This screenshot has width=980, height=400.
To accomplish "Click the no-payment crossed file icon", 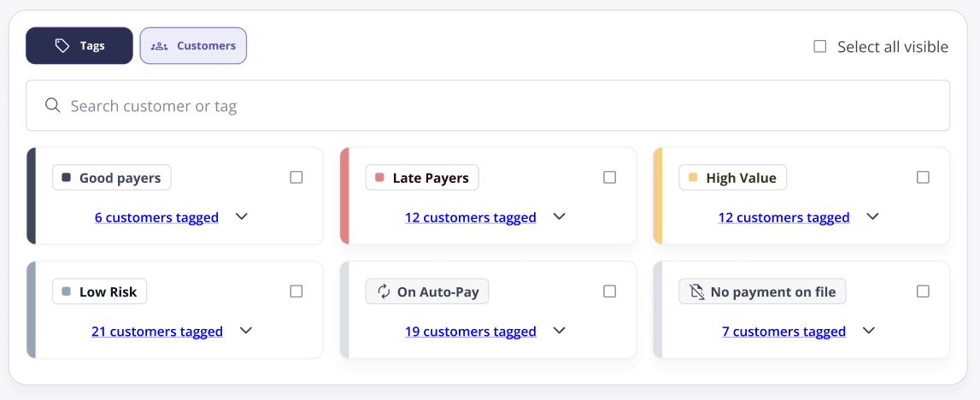I will (x=696, y=291).
